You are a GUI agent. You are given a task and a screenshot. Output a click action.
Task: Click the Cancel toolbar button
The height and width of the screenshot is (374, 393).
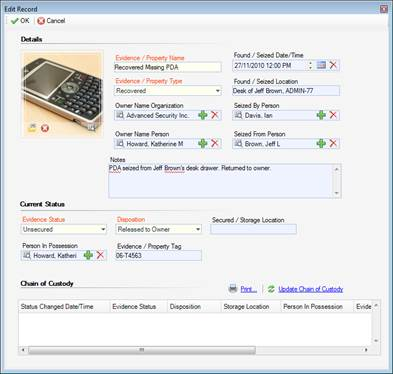(51, 21)
